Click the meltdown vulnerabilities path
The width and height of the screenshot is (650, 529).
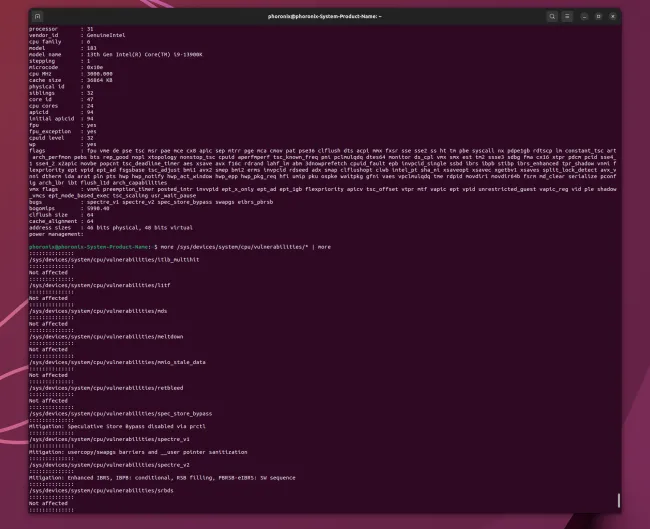(106, 337)
